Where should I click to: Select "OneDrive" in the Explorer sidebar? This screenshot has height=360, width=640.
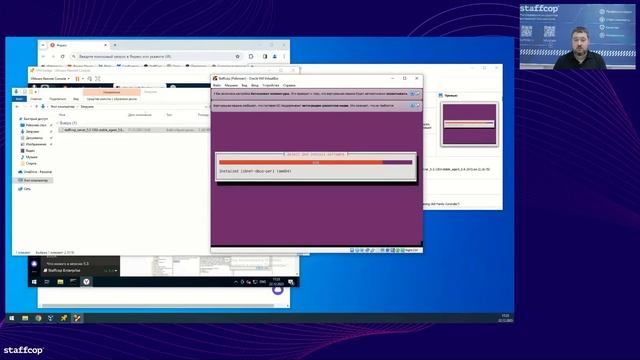[38, 172]
